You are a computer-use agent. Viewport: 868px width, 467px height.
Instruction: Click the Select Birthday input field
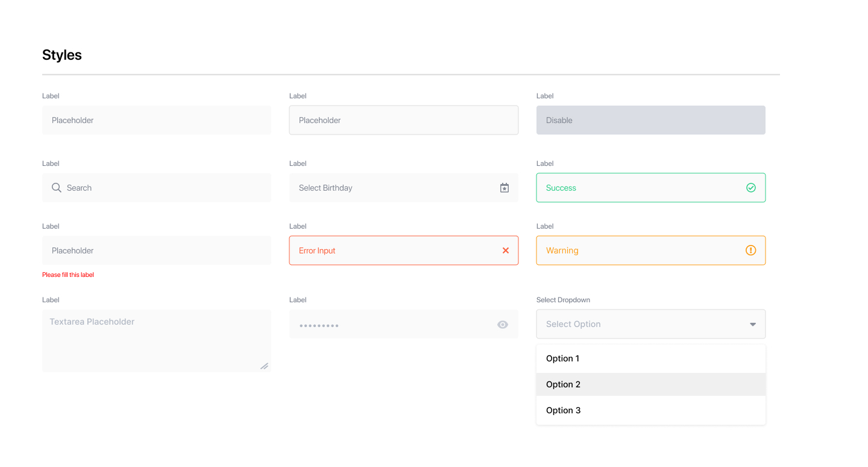click(392, 188)
